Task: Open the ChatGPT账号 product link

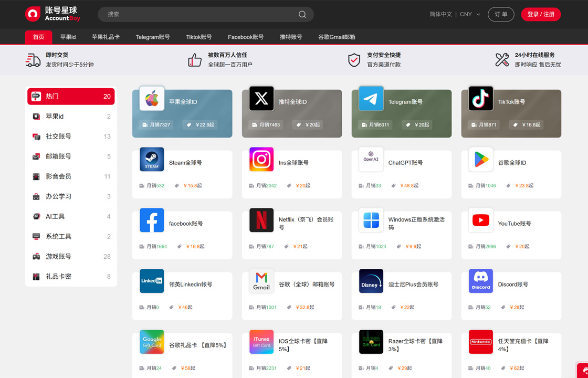Action: point(405,163)
